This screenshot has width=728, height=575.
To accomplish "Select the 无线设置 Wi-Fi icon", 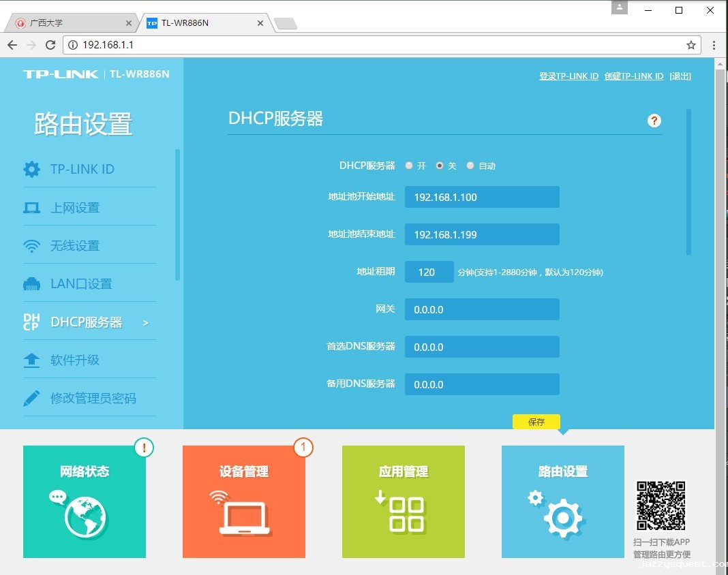I will [31, 246].
